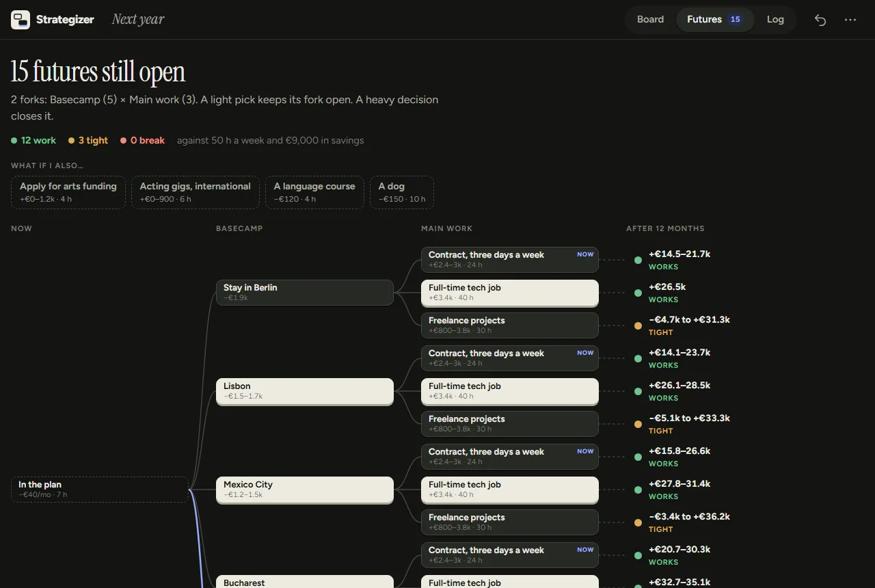Image resolution: width=875 pixels, height=588 pixels.
Task: Pick Contract three days under Lisbon
Action: coord(510,358)
